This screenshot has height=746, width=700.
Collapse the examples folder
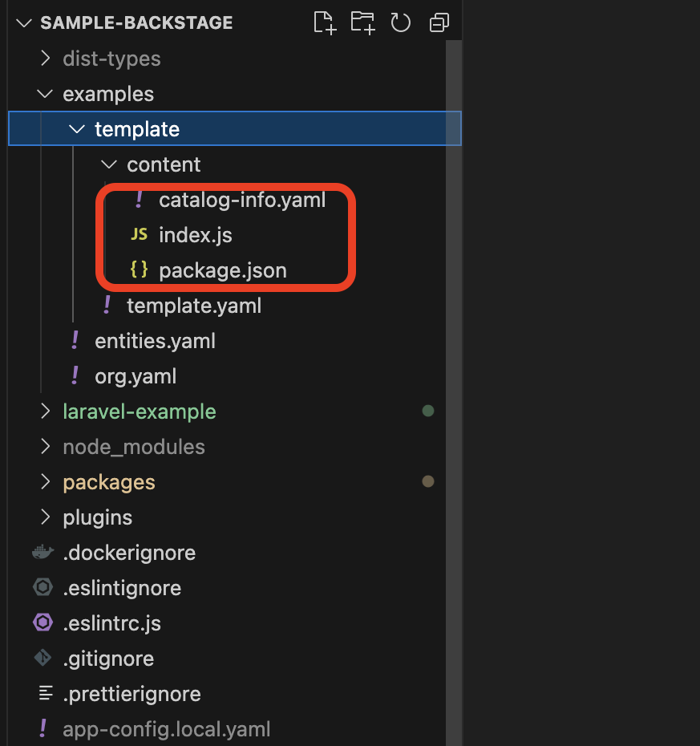tap(45, 94)
